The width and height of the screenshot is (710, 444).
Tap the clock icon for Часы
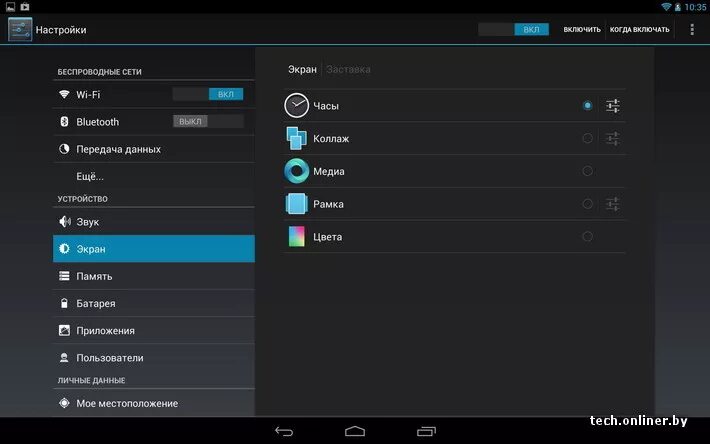pyautogui.click(x=296, y=105)
